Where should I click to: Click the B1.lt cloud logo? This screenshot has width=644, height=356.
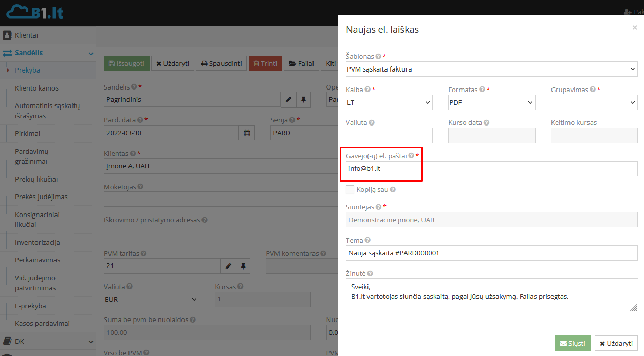(x=35, y=12)
